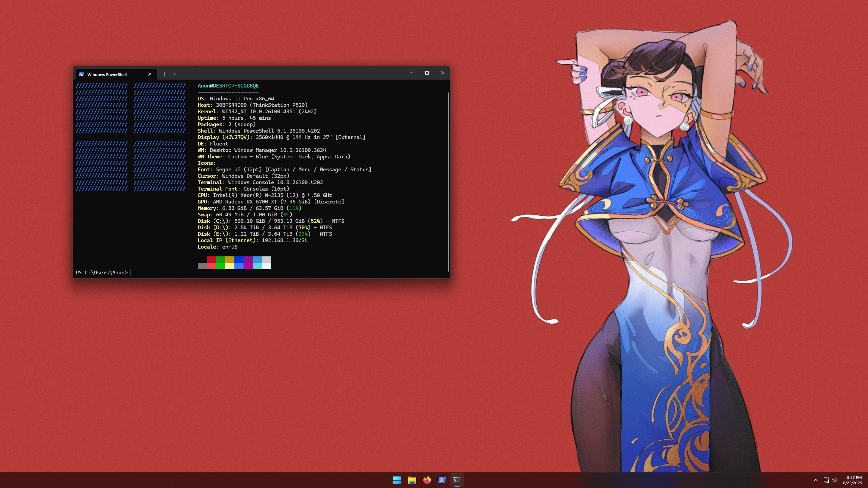
Task: Open File Explorer from the taskbar
Action: pos(412,480)
